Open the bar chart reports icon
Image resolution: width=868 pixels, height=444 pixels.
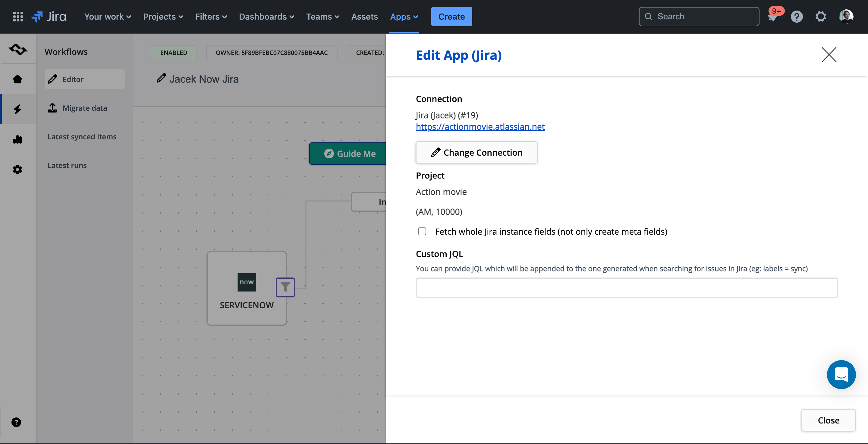point(17,139)
